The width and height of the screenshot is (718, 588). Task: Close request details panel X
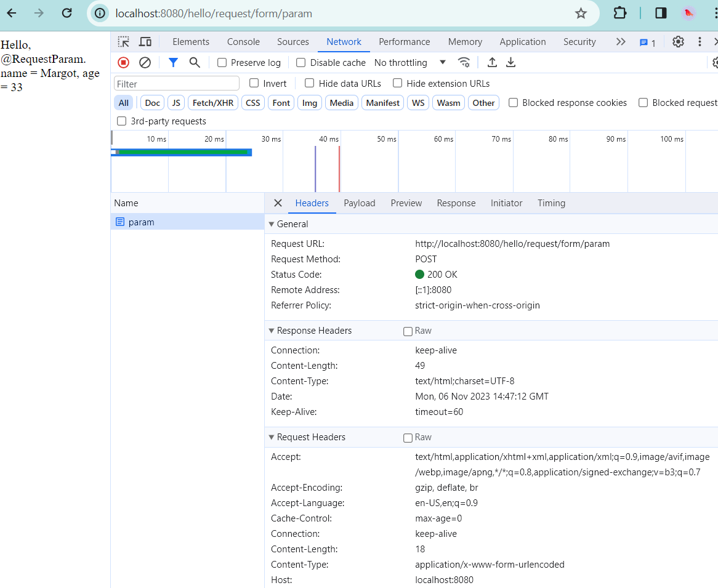278,203
